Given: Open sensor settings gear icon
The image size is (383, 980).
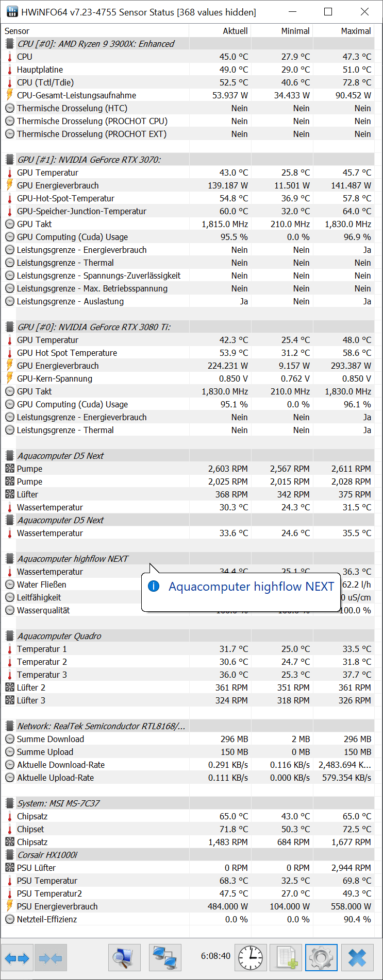Looking at the screenshot, I should coord(321,958).
